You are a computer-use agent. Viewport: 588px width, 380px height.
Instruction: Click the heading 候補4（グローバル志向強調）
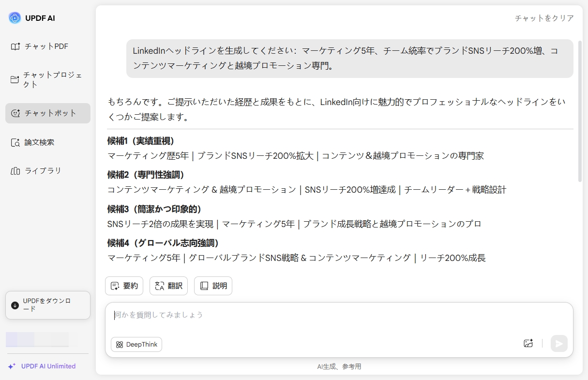163,243
